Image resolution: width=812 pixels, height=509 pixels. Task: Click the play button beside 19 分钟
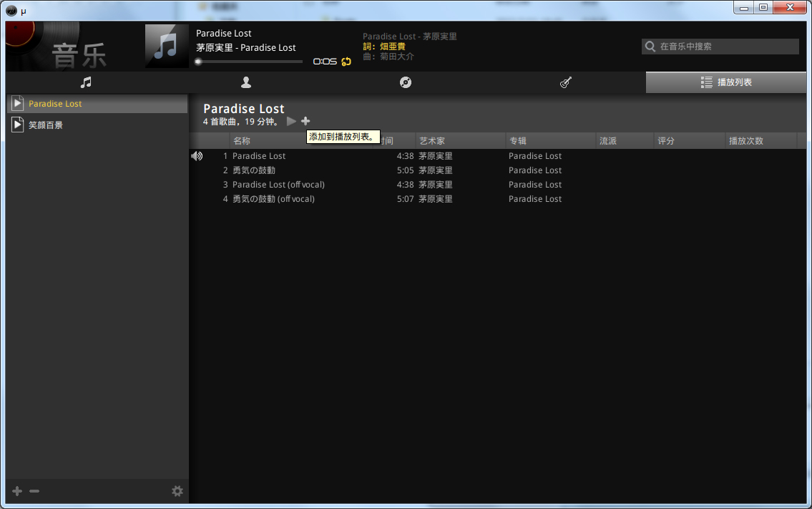point(292,121)
